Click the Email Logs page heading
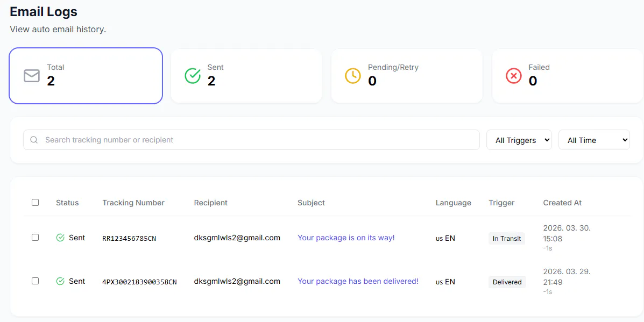This screenshot has height=322, width=644. tap(44, 11)
